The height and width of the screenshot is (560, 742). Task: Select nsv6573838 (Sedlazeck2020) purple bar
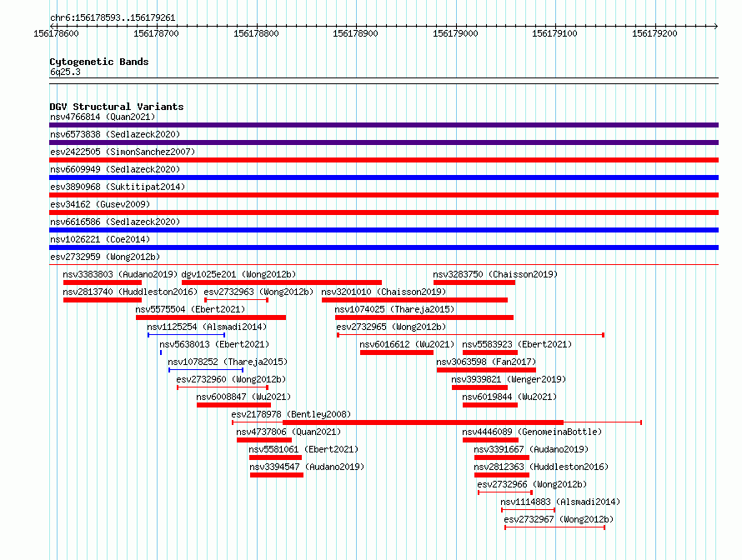click(384, 142)
